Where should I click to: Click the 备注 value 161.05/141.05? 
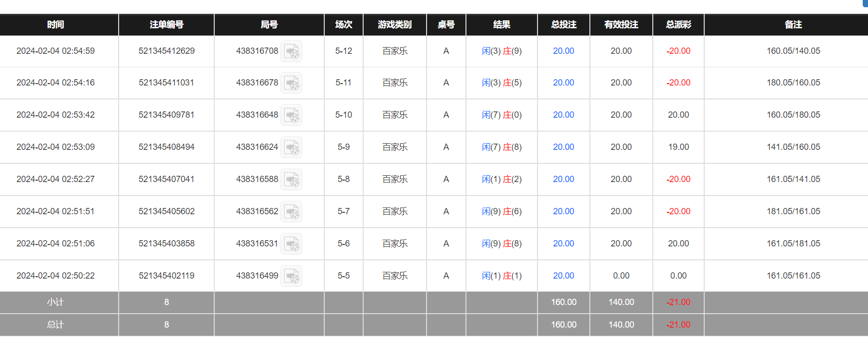coord(794,179)
